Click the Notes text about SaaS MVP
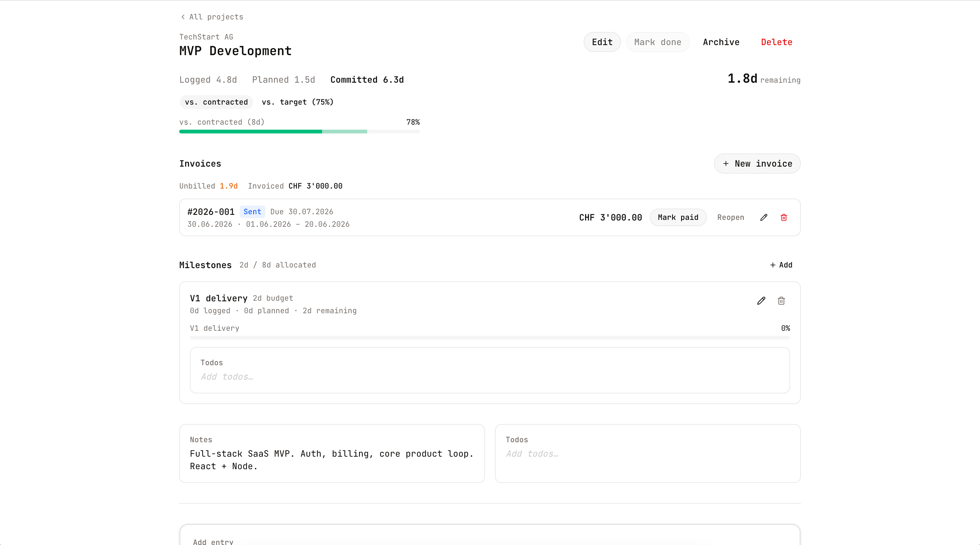The image size is (980, 545). [332, 460]
